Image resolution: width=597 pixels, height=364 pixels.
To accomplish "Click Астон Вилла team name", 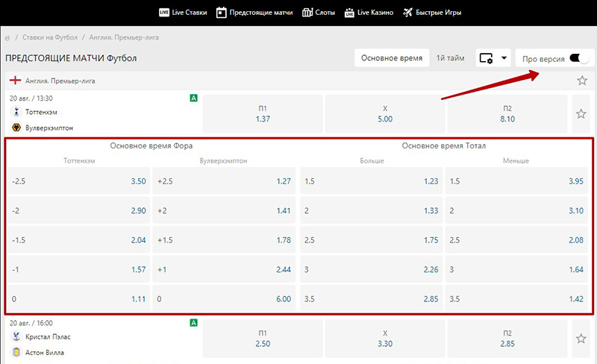I will (45, 353).
